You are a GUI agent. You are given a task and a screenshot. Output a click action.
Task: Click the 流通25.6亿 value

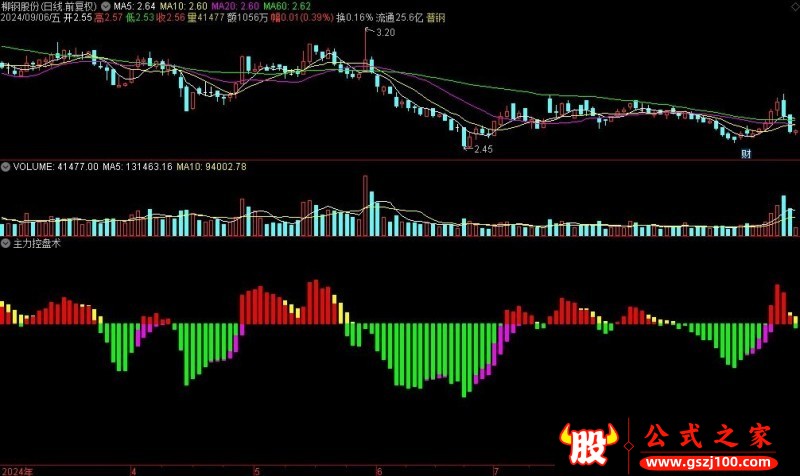(399, 17)
